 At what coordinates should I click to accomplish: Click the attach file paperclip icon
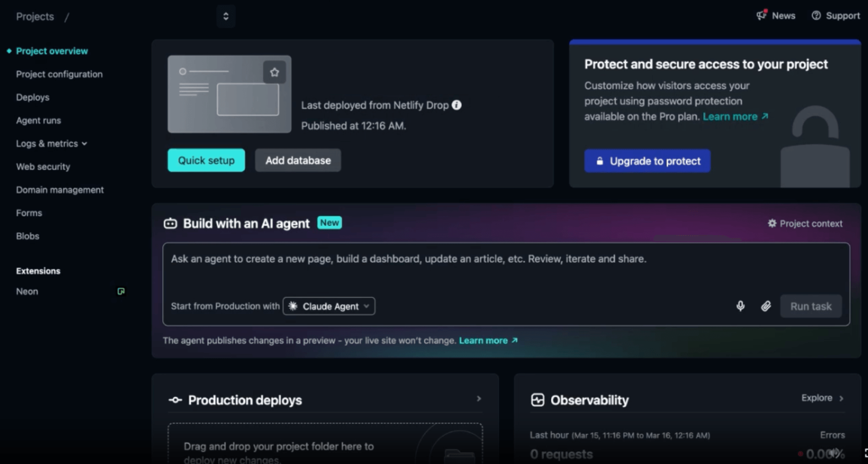click(766, 306)
